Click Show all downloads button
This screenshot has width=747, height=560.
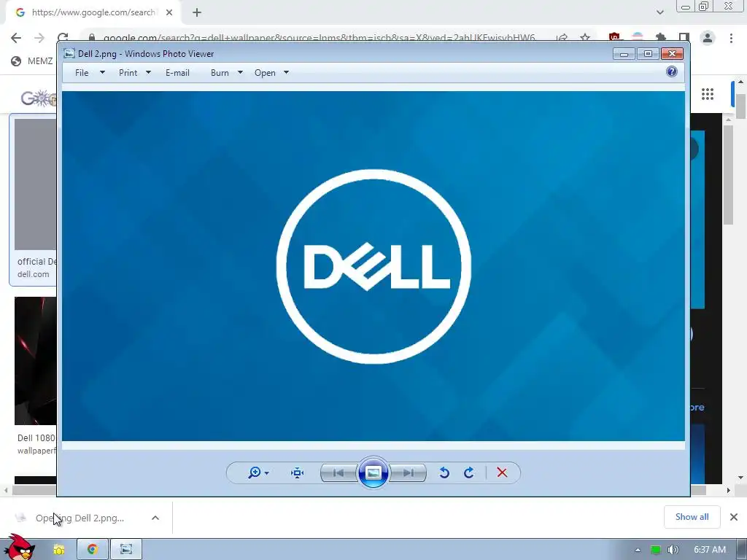click(692, 517)
